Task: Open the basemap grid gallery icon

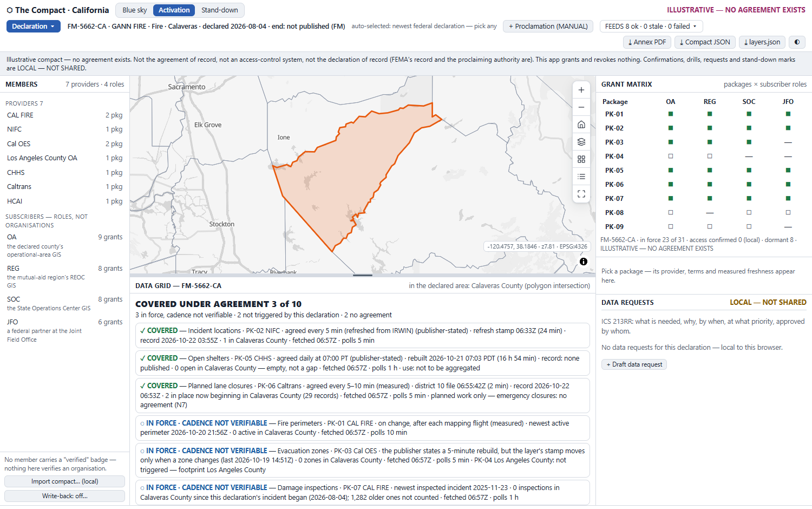Action: pyautogui.click(x=581, y=159)
